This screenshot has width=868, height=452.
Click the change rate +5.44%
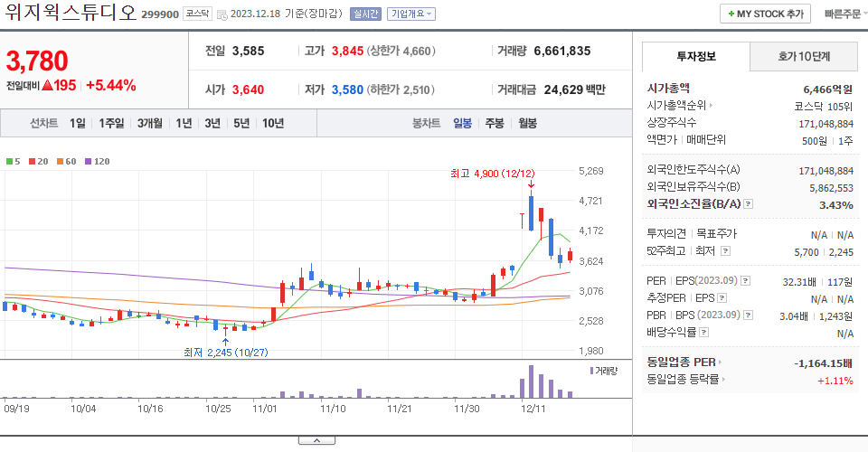tap(111, 85)
